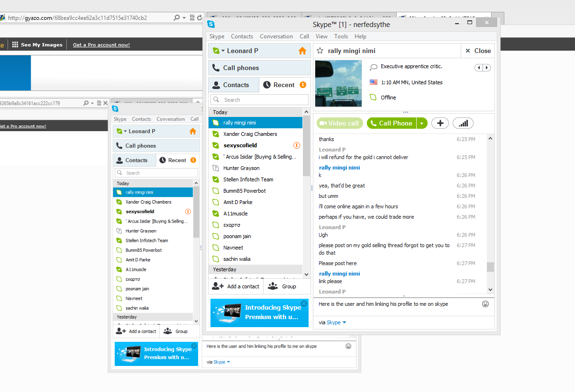Click the offline status icon in profile header
The width and height of the screenshot is (575, 392).
coord(374,97)
